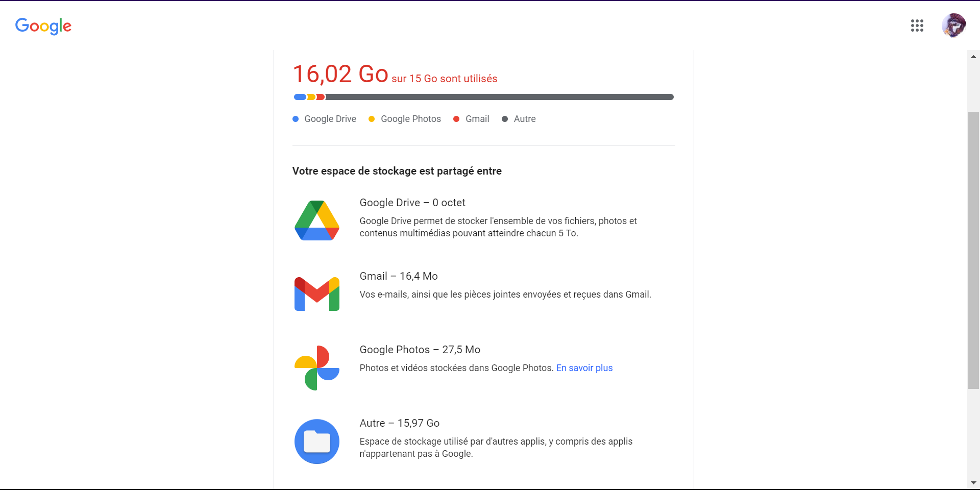Click the Google Photos pinwheel icon

317,367
